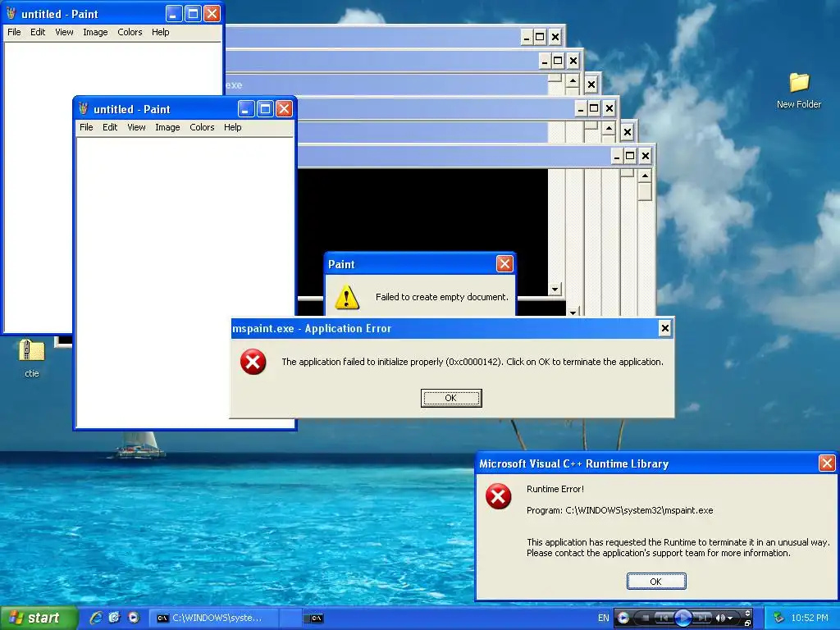Close the 'Failed to create empty document' Paint dialog
The height and width of the screenshot is (630, 840).
coord(504,263)
